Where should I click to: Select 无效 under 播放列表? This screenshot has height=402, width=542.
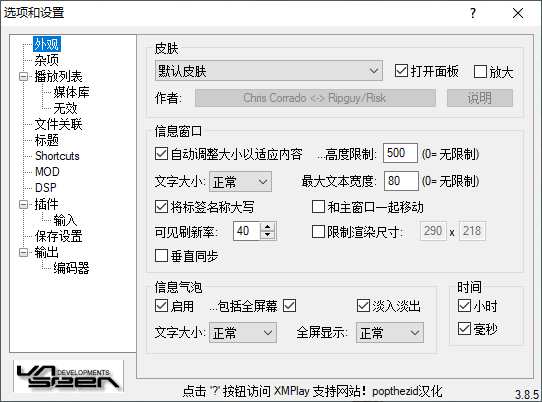65,108
